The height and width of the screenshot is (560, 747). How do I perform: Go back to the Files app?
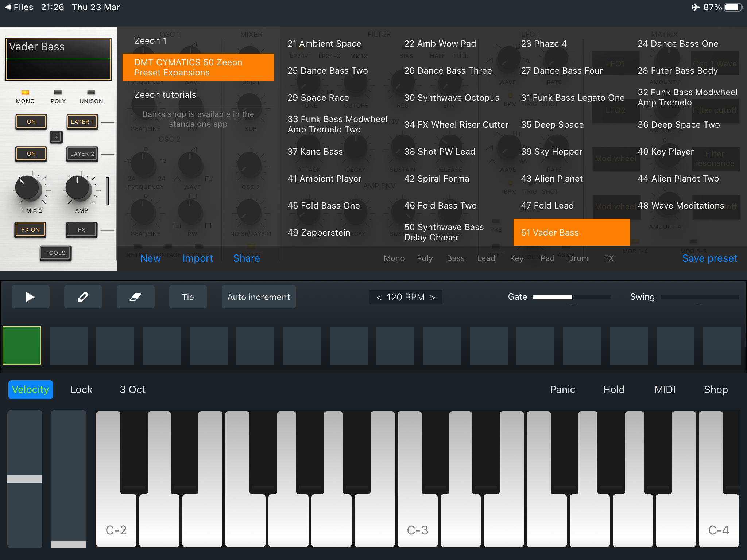pos(19,7)
